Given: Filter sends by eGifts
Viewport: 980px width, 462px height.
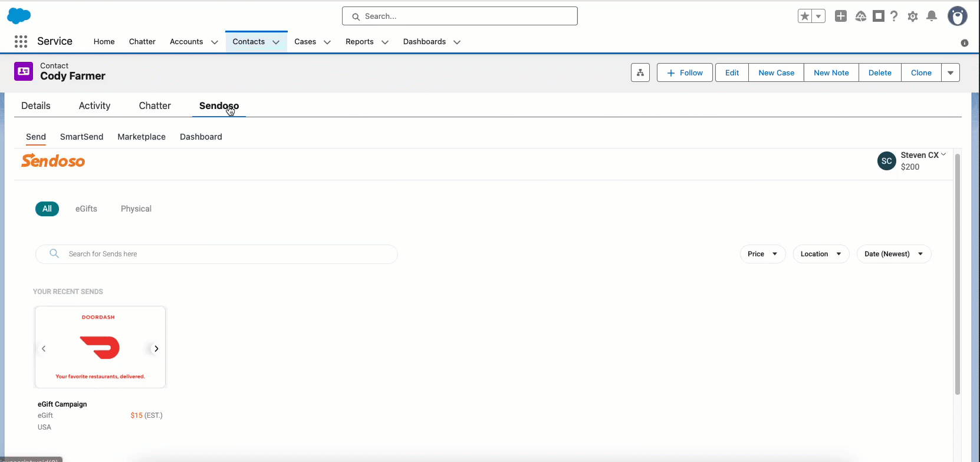Looking at the screenshot, I should (86, 209).
